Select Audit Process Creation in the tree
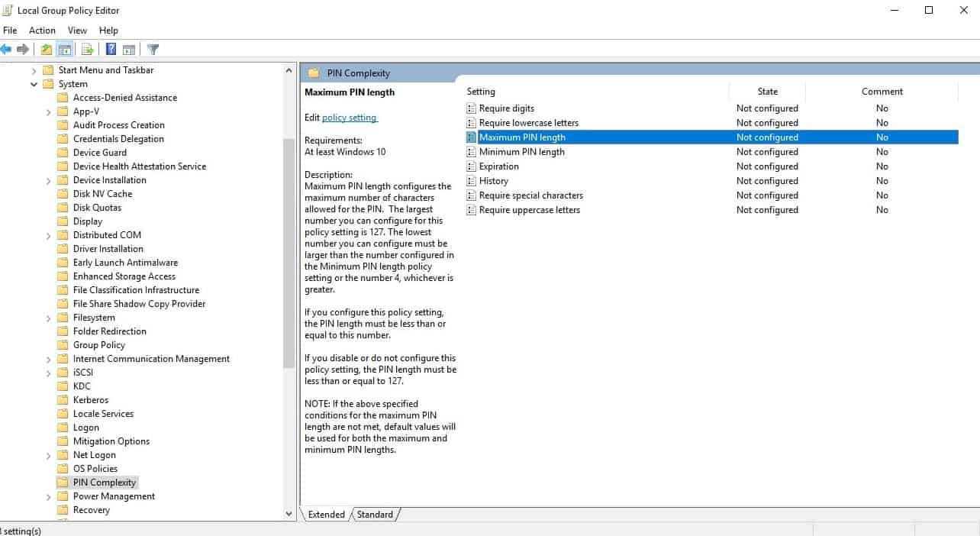980x536 pixels. click(119, 125)
